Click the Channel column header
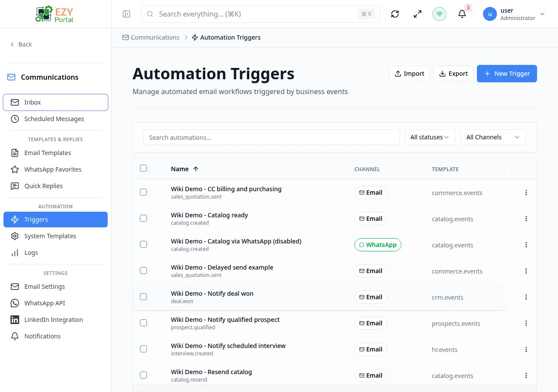Viewport: 558px width, 392px height. pyautogui.click(x=367, y=169)
